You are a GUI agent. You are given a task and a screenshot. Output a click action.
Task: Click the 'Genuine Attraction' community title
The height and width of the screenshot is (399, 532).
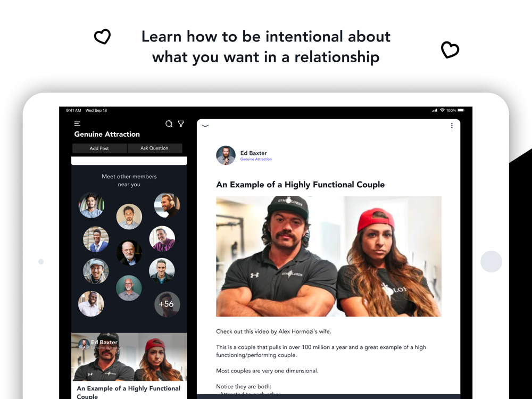107,134
